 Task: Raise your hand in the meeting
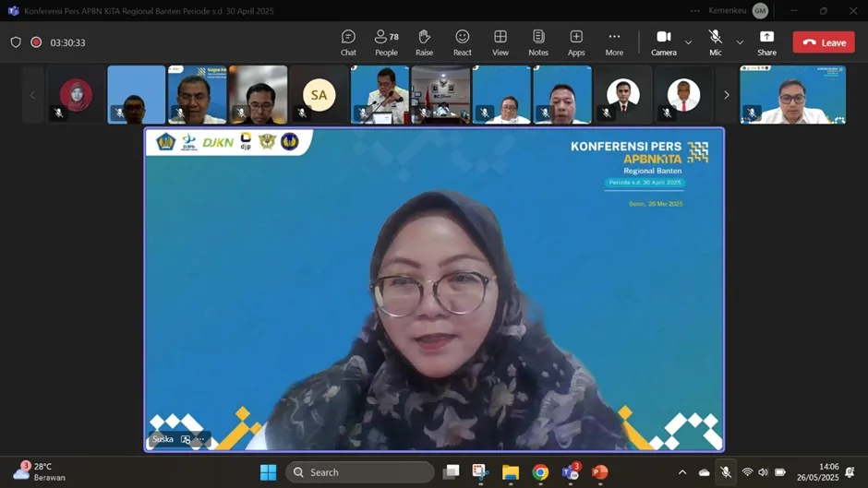pyautogui.click(x=424, y=42)
